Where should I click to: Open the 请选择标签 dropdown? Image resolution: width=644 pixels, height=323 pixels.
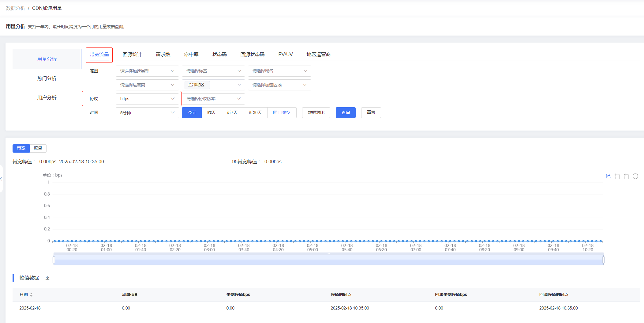(213, 71)
